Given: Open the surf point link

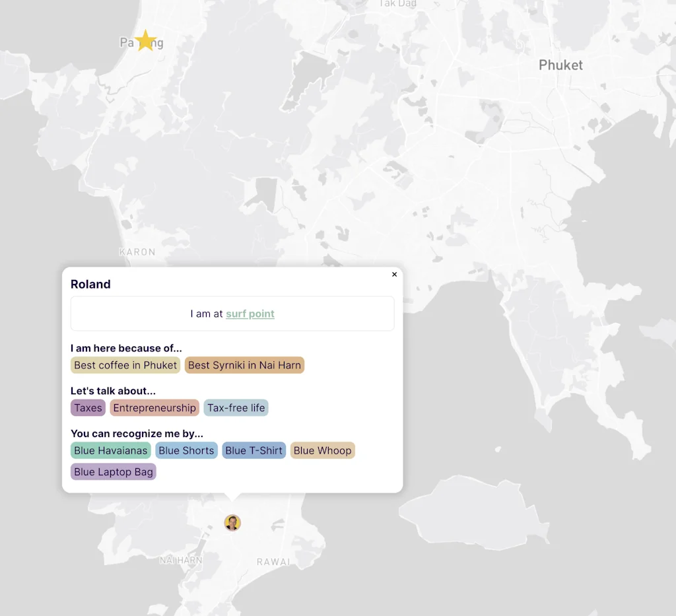Looking at the screenshot, I should click(x=250, y=314).
